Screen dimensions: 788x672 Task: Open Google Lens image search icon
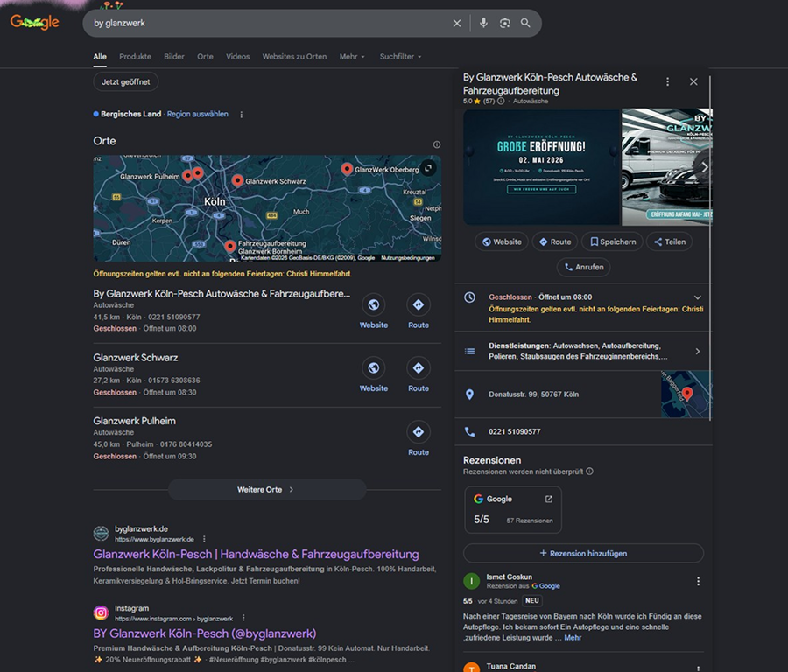pos(504,23)
